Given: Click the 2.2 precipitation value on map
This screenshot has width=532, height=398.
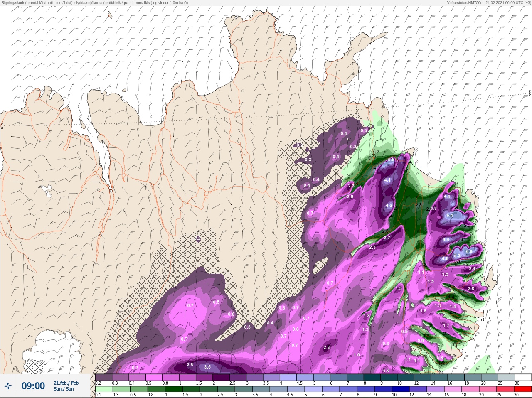Looking at the screenshot, I should tap(327, 347).
